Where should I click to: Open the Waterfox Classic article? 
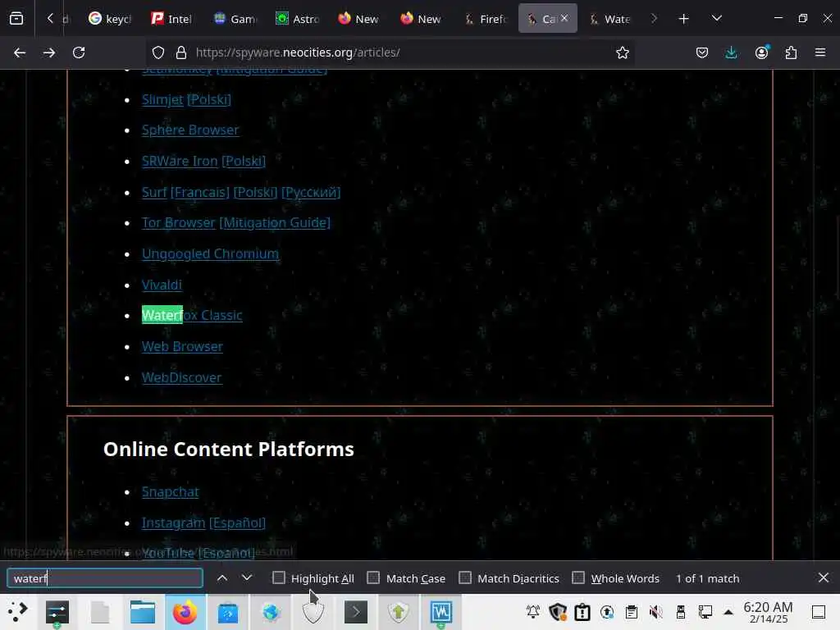(x=192, y=316)
